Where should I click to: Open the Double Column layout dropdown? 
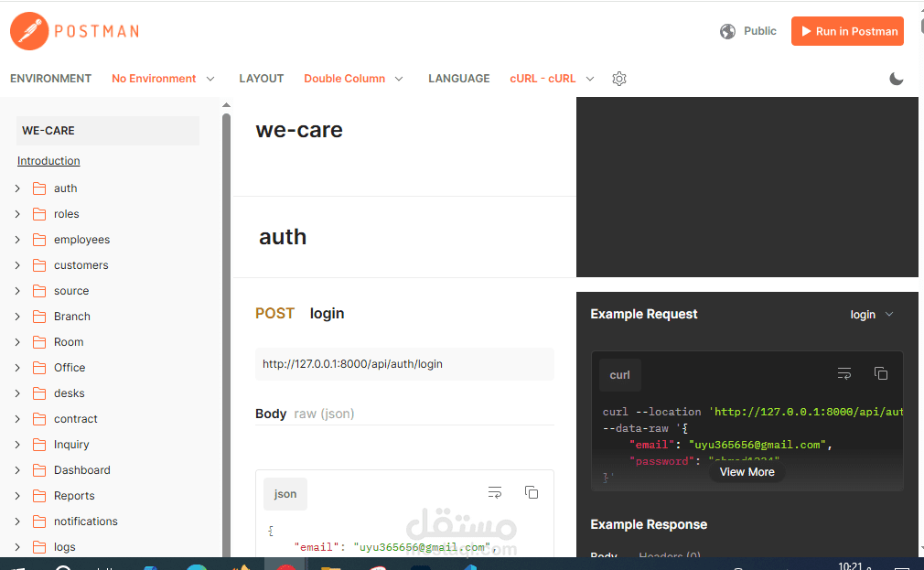point(353,79)
